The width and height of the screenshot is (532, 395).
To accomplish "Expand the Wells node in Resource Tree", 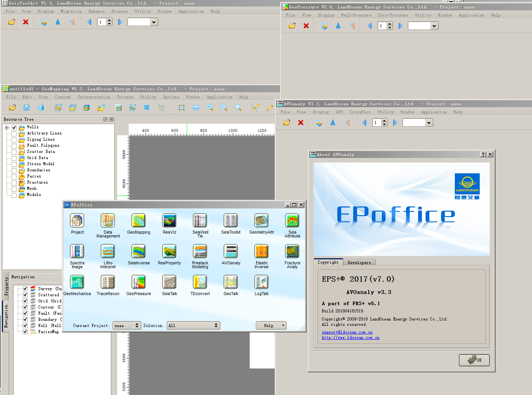I will tap(7, 128).
